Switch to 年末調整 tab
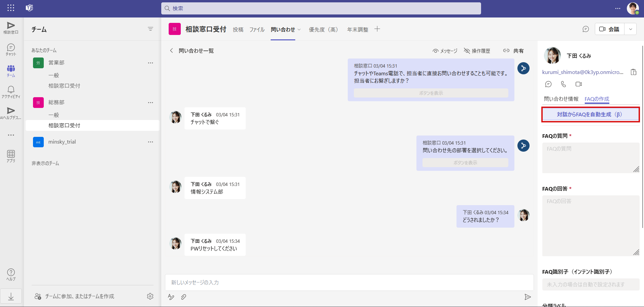 [x=358, y=30]
